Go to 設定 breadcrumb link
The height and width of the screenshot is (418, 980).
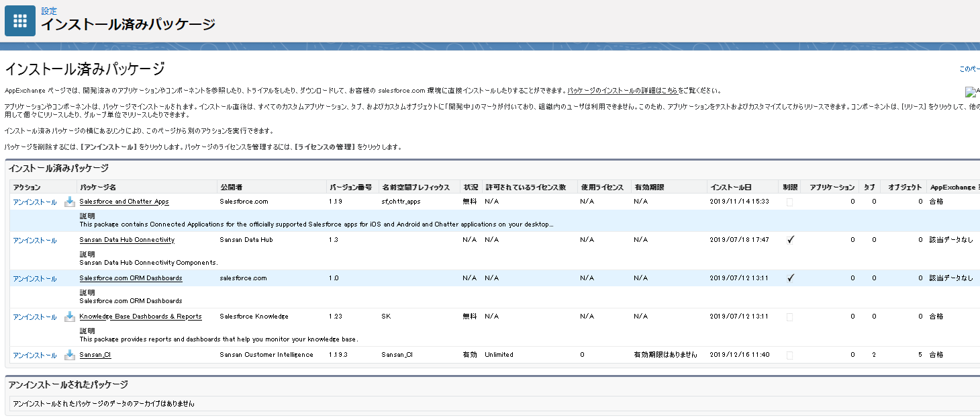(x=49, y=11)
